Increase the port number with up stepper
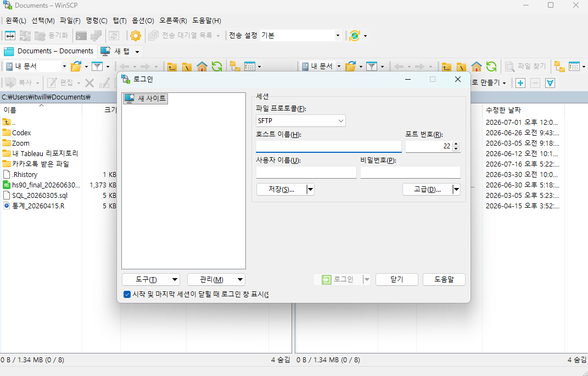This screenshot has width=588, height=376. (456, 144)
